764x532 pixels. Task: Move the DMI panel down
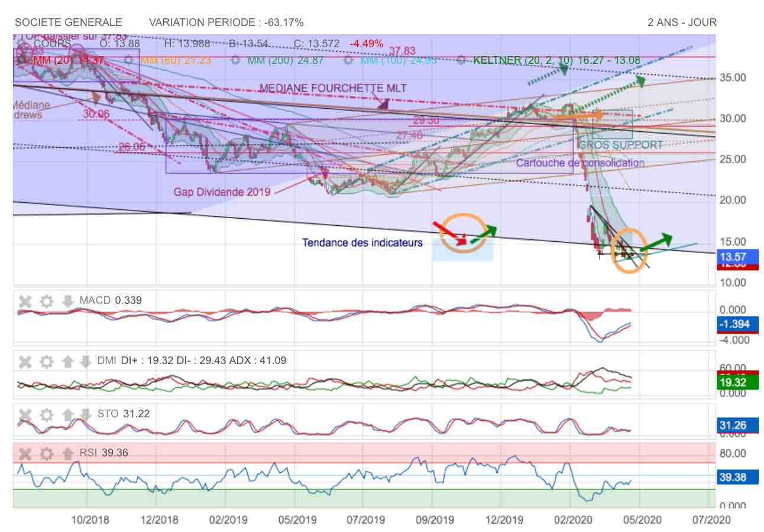coord(86,361)
